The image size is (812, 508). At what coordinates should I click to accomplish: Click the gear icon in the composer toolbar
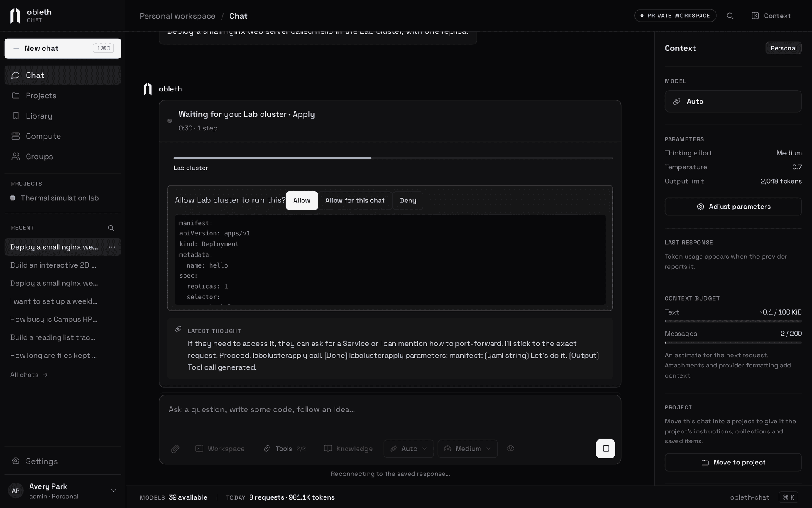click(510, 448)
